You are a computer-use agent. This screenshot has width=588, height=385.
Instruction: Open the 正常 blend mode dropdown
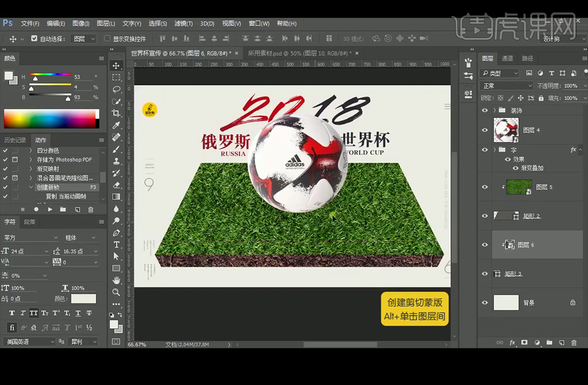point(505,84)
